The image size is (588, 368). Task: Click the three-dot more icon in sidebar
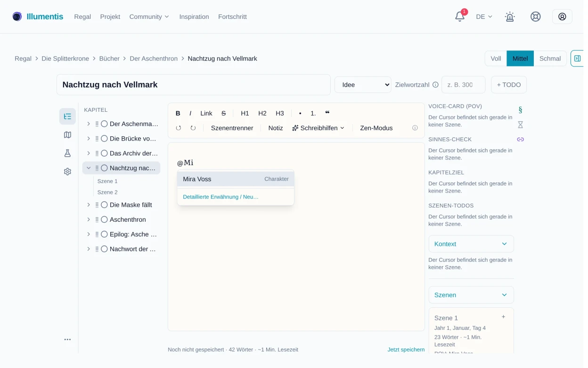tap(67, 339)
